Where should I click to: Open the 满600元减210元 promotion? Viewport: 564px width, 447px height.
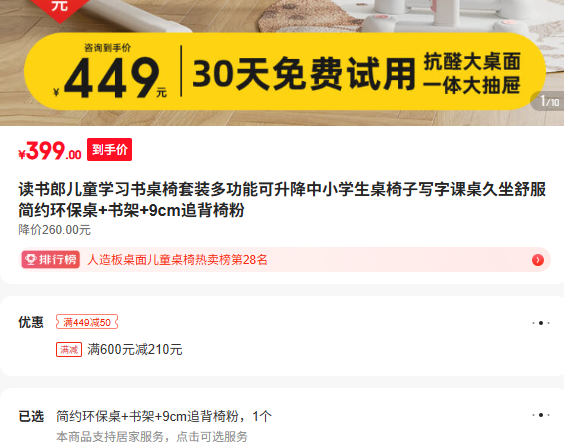pos(135,350)
